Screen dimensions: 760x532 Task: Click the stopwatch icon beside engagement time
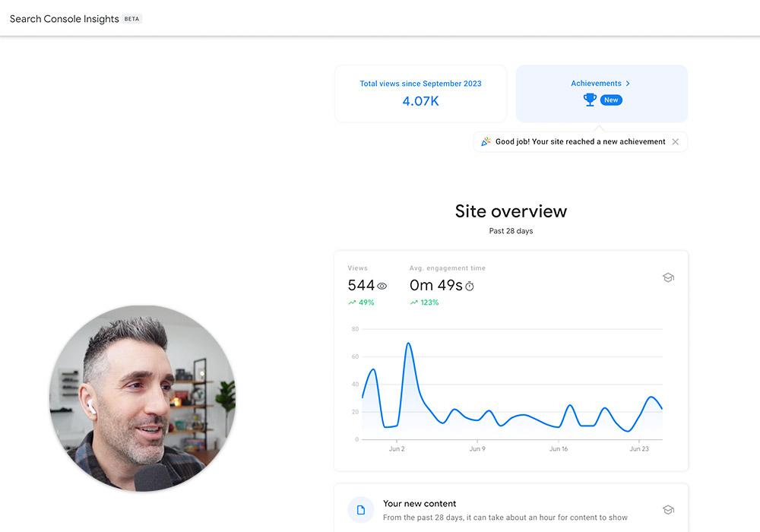(x=469, y=287)
